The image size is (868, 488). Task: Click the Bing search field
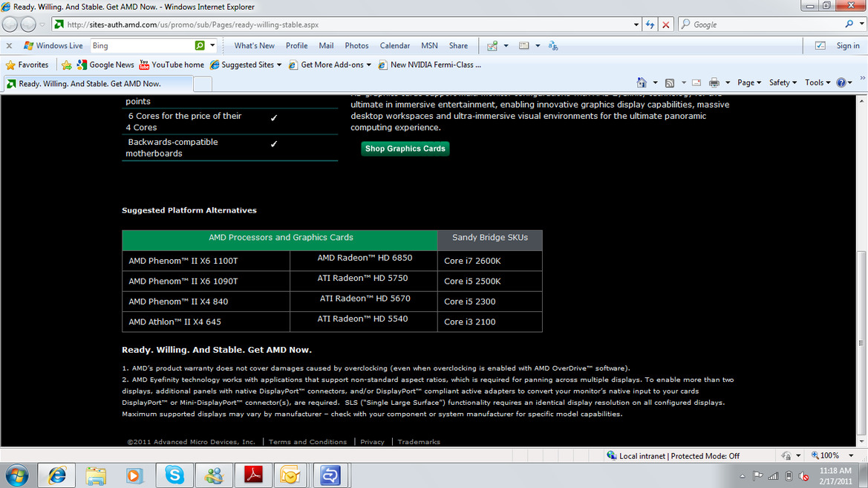coord(143,45)
